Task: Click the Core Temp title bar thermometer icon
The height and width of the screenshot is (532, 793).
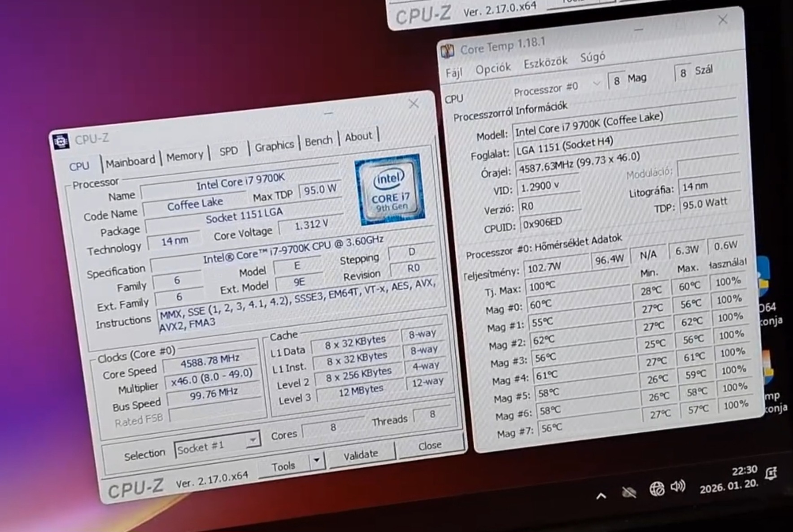Action: [x=447, y=51]
